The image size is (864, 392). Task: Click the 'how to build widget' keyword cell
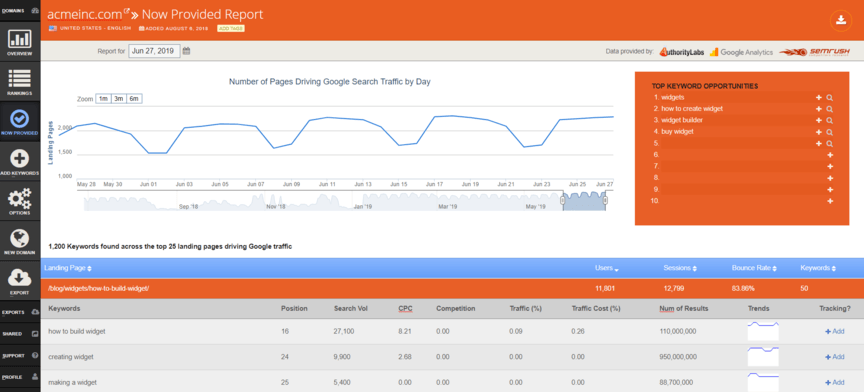[x=77, y=331]
